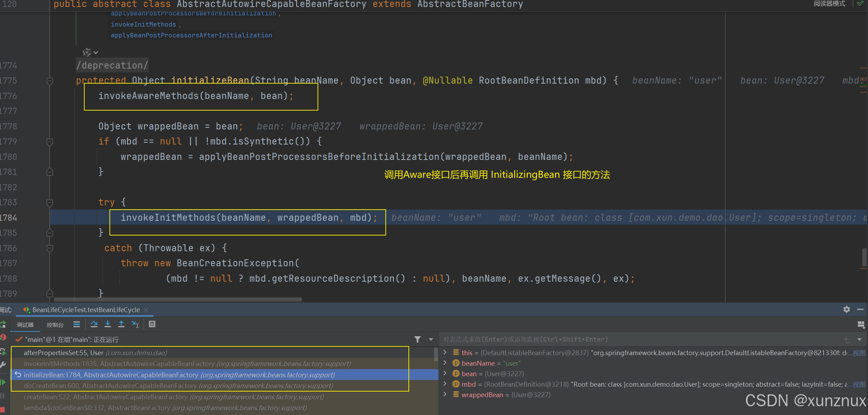
Task: Collapse the if block fold at line 1779
Action: [50, 142]
